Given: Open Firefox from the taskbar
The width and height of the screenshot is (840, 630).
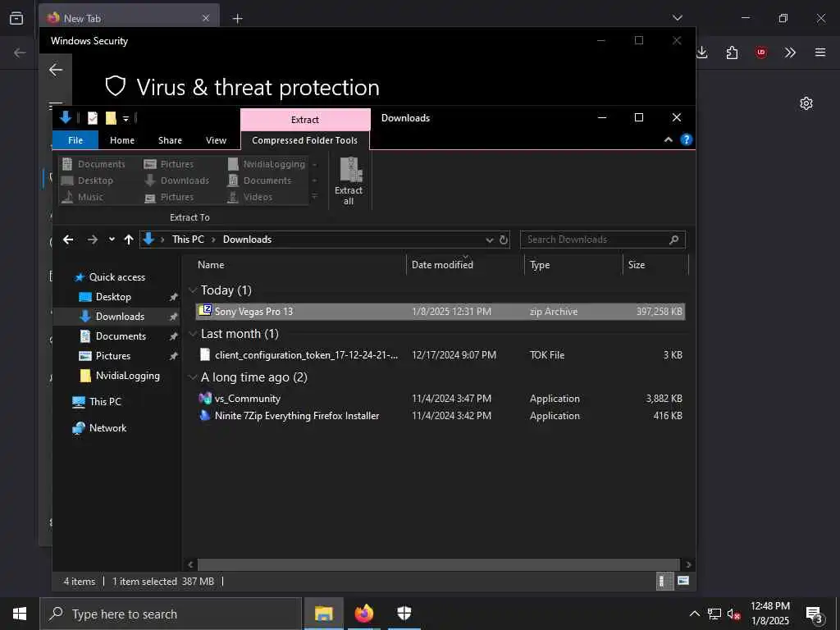Looking at the screenshot, I should (x=364, y=614).
